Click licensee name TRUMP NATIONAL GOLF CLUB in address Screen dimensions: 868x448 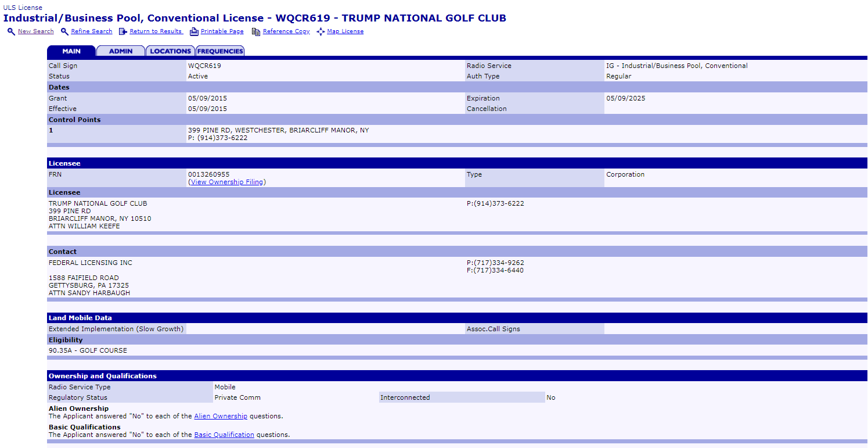[x=98, y=203]
